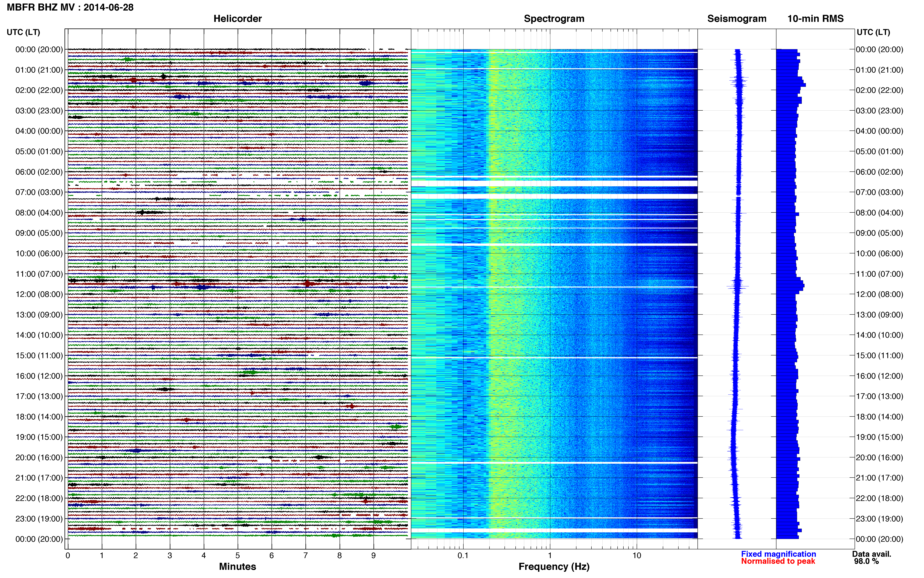Click the '8' tick on Minutes axis

click(340, 555)
